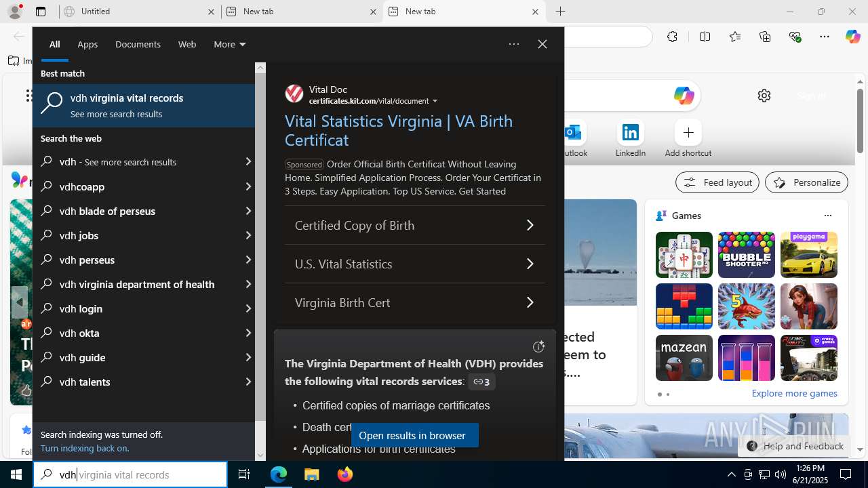Viewport: 868px width, 488px height.
Task: Switch to the Documents search filter
Action: [x=138, y=44]
